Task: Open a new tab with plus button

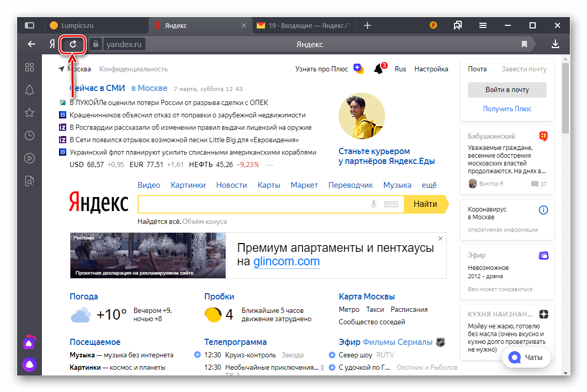Action: point(368,25)
